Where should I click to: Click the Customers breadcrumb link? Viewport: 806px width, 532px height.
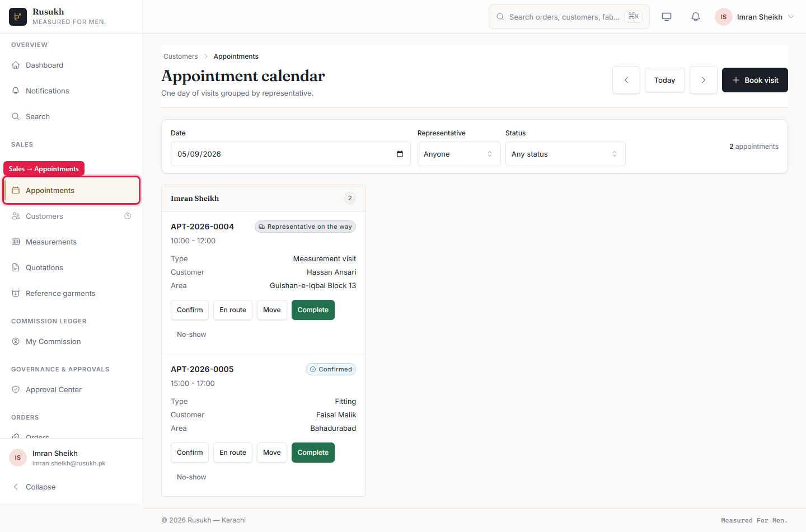(181, 57)
